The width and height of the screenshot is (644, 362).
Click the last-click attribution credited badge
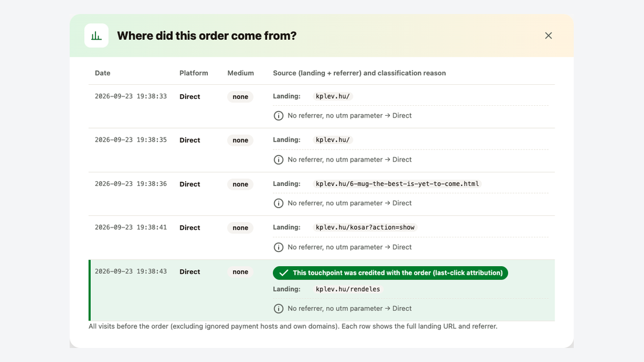(x=390, y=273)
